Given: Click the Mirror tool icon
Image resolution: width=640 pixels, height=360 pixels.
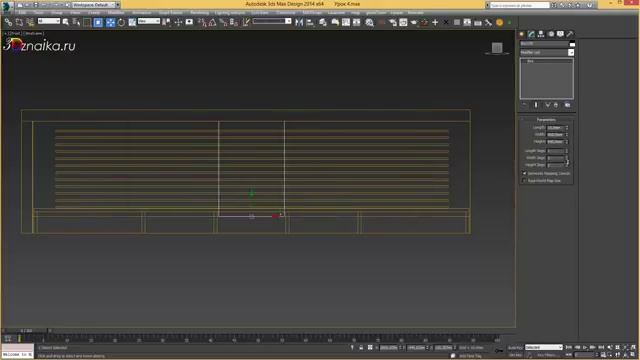Looking at the screenshot, I should [299, 22].
